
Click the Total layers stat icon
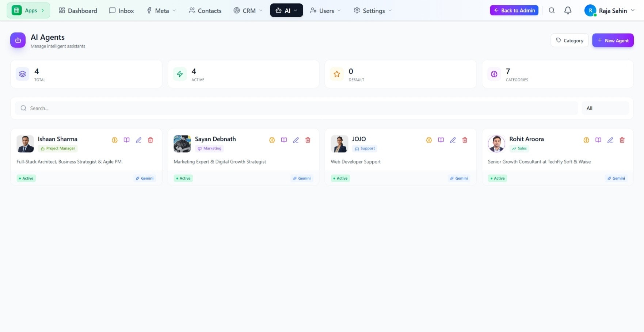click(x=22, y=74)
